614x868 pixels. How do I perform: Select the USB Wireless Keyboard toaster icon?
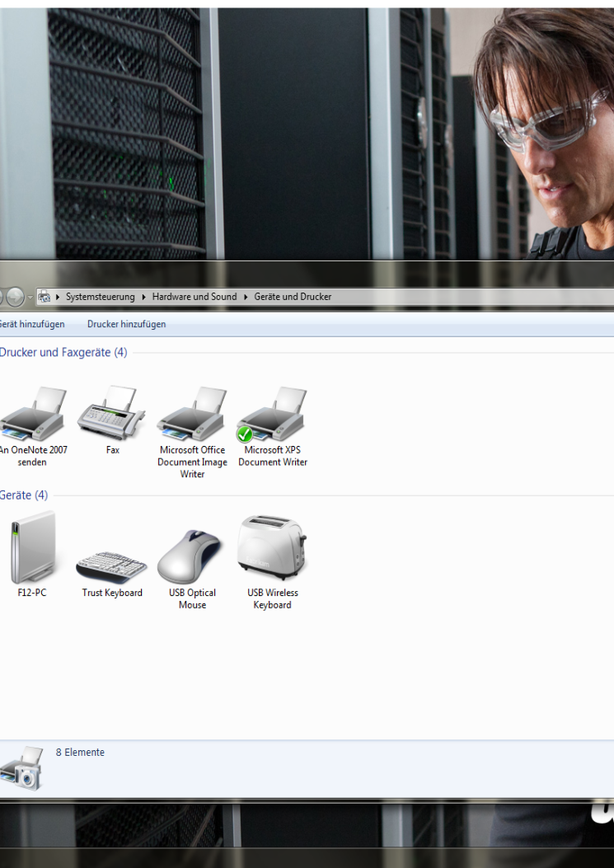272,549
